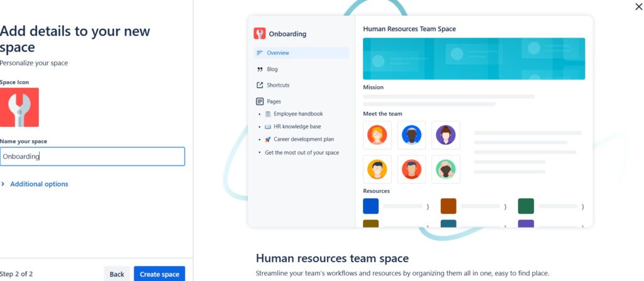Screen dimensions: 644x281
Task: Open Career development plan page
Action: tap(304, 140)
